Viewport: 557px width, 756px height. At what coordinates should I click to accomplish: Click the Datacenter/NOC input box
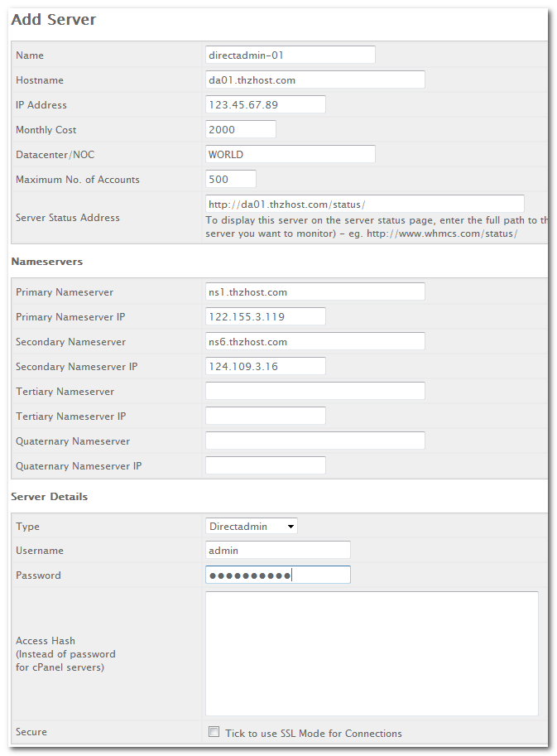[x=290, y=154]
